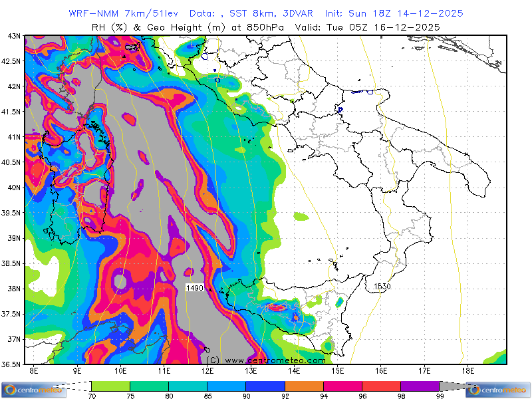Click the 1490 contour height label
Viewport: 532px width, 399px height.
[195, 287]
